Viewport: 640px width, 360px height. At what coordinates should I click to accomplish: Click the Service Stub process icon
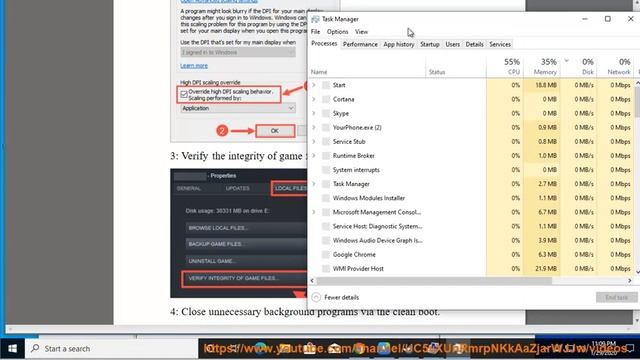tap(326, 142)
